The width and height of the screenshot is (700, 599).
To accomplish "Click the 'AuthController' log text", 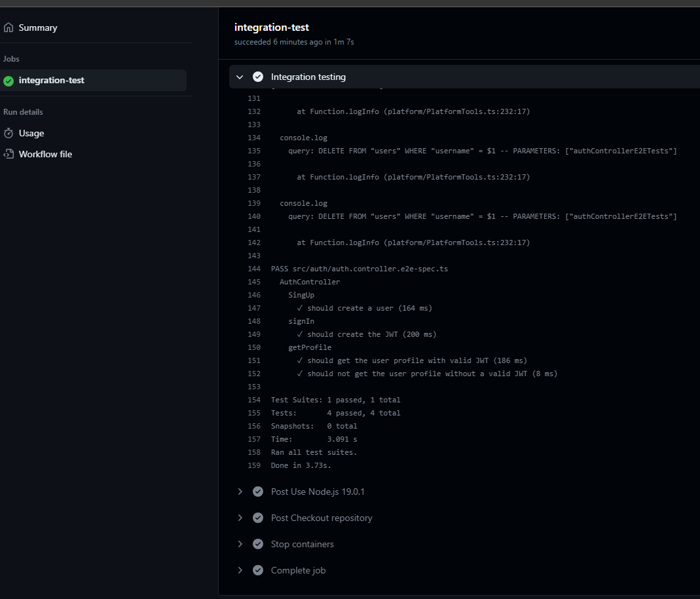I will pyautogui.click(x=310, y=282).
